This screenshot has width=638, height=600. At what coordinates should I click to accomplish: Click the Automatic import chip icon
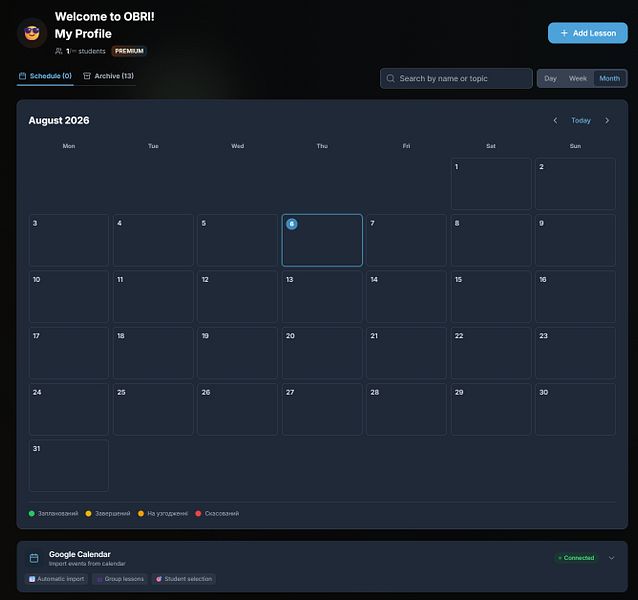tap(32, 579)
